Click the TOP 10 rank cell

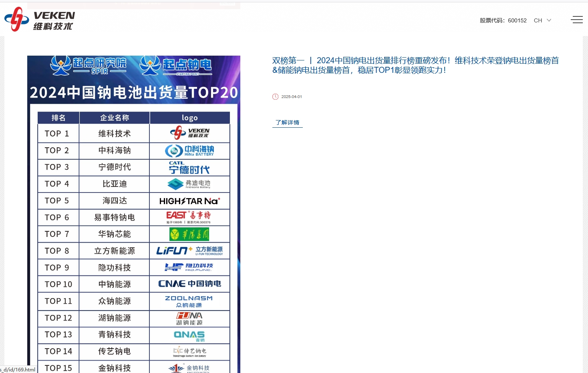[x=58, y=285]
